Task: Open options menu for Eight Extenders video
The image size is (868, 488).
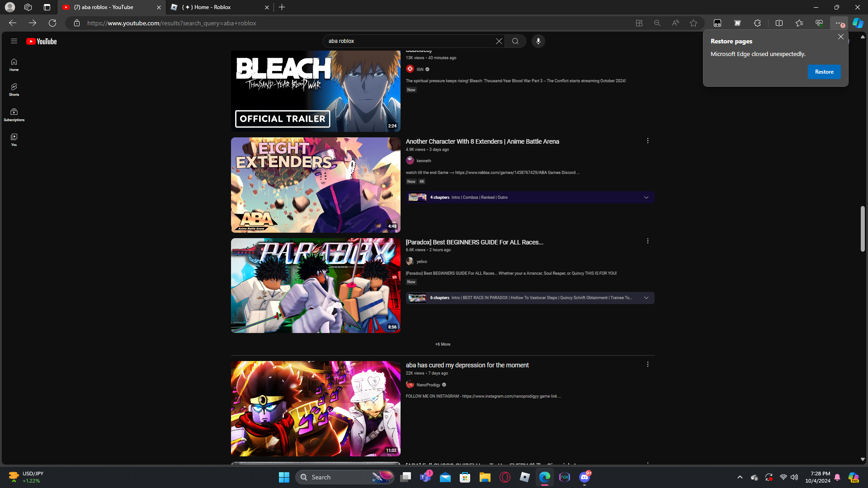Action: point(647,141)
